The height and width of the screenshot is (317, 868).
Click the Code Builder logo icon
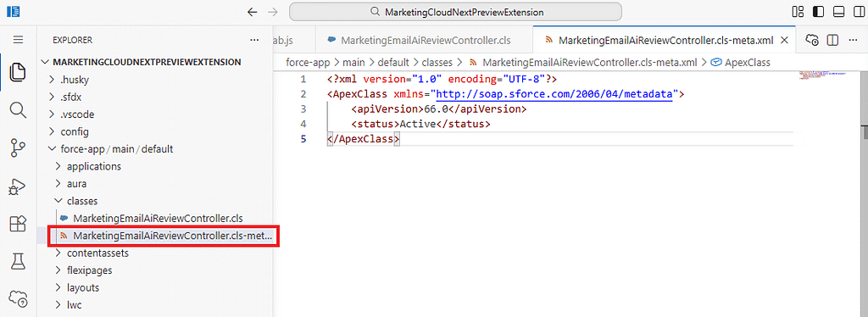[14, 12]
